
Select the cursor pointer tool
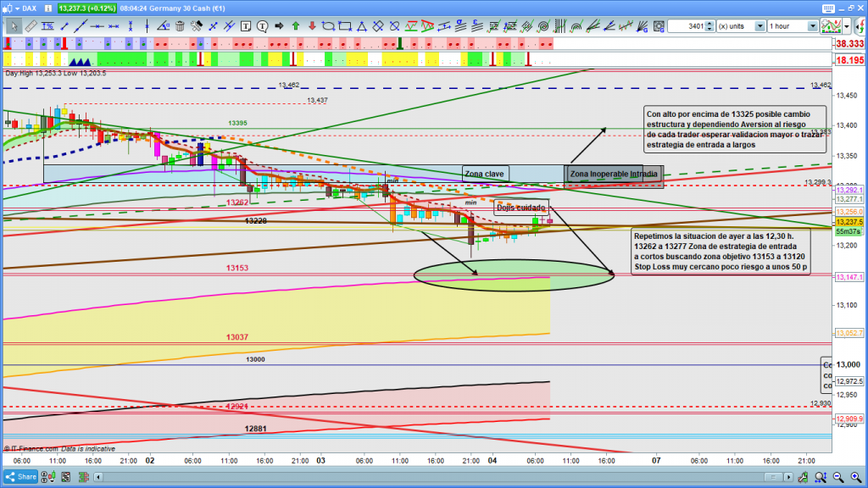point(13,26)
